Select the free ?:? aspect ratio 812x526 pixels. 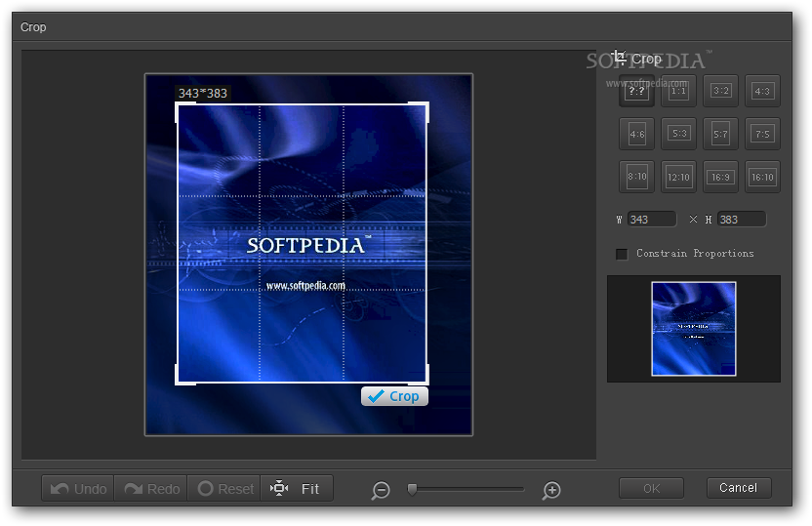tap(636, 91)
